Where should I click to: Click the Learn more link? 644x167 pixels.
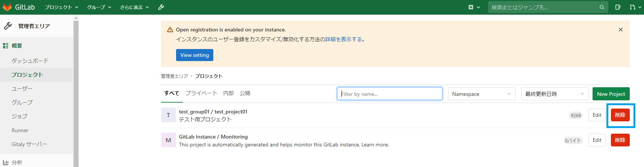point(374,145)
